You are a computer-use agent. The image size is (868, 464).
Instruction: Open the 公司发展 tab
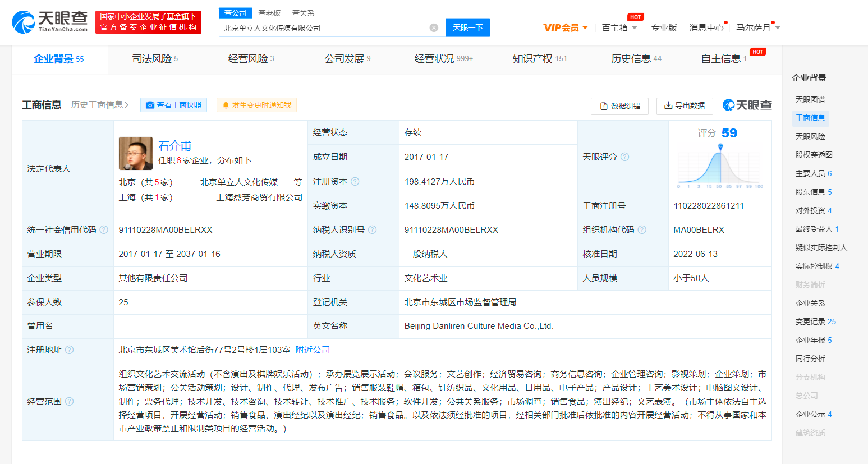(347, 59)
